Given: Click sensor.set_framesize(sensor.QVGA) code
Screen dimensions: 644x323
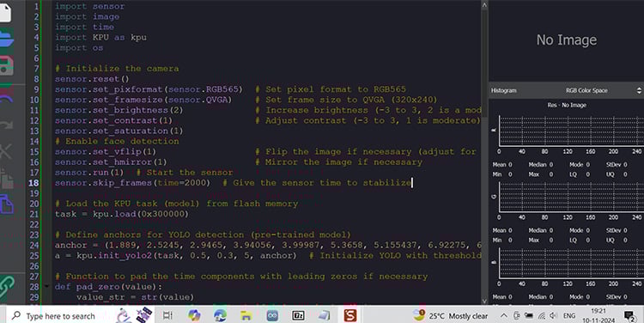Looking at the screenshot, I should (x=143, y=100).
